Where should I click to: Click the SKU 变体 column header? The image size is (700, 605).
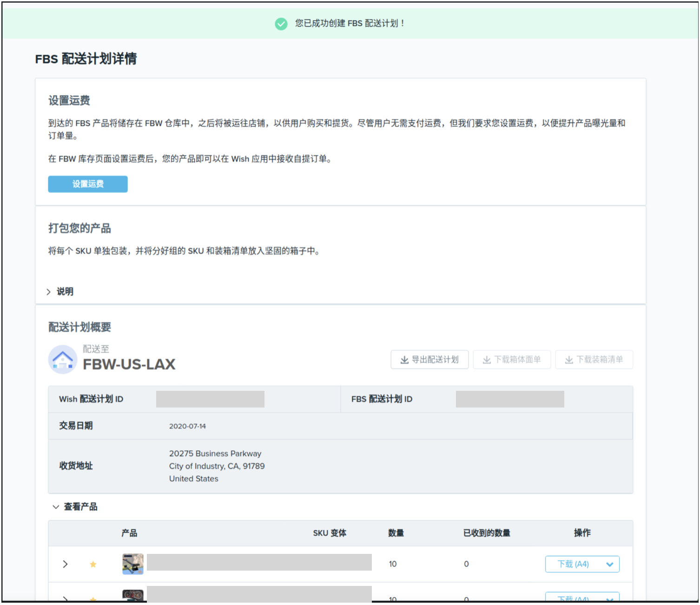pyautogui.click(x=330, y=533)
